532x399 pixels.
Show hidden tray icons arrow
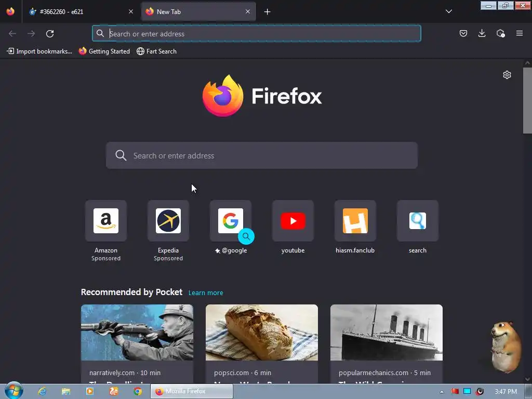tap(442, 392)
